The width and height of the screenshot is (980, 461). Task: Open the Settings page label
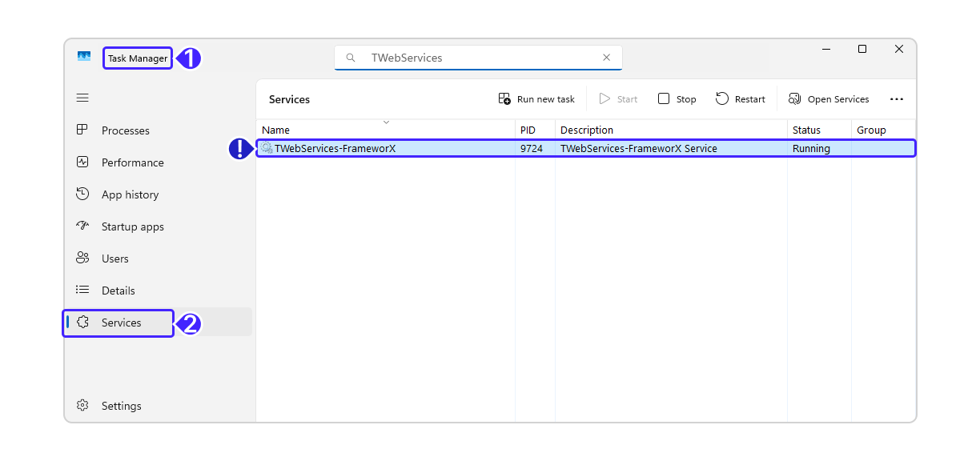tap(122, 406)
